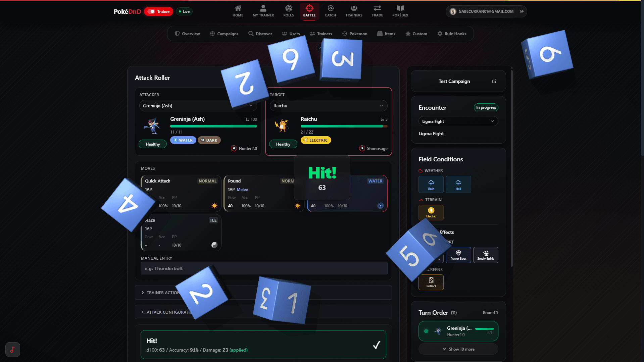Screen dimensions: 644x362
Task: Go to My Trainer section
Action: point(263,11)
